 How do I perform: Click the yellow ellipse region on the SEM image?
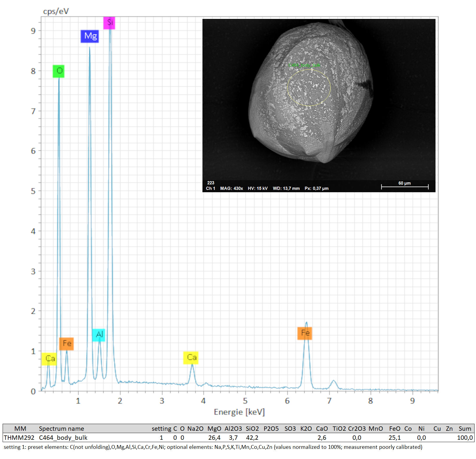(x=309, y=87)
